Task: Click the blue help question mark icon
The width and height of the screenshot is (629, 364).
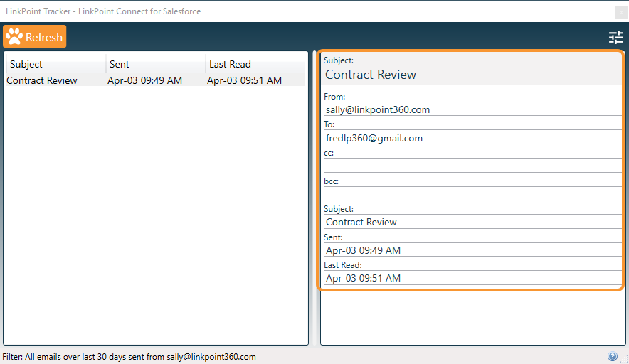Action: click(613, 357)
